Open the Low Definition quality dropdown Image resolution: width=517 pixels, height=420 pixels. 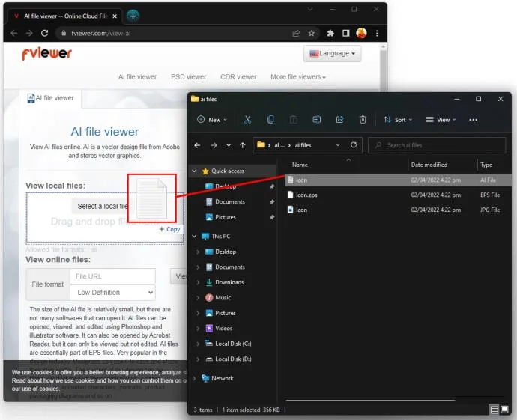tap(112, 293)
